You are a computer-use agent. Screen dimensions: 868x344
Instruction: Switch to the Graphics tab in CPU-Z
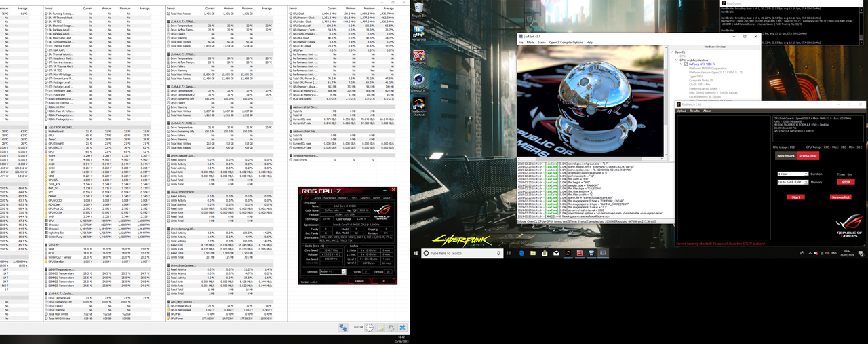click(x=365, y=198)
